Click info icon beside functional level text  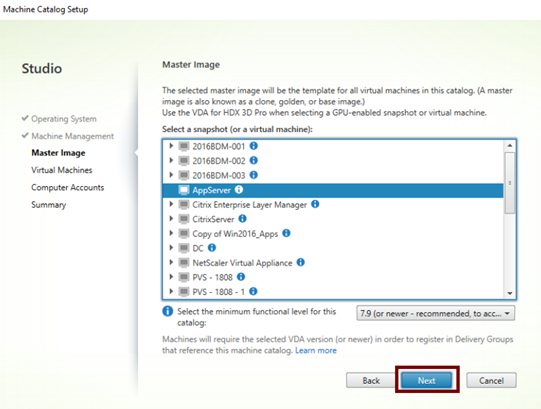click(x=168, y=311)
